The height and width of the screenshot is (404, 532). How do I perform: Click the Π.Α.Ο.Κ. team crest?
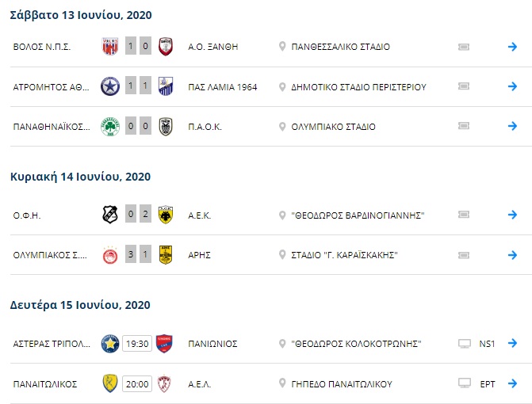(166, 127)
